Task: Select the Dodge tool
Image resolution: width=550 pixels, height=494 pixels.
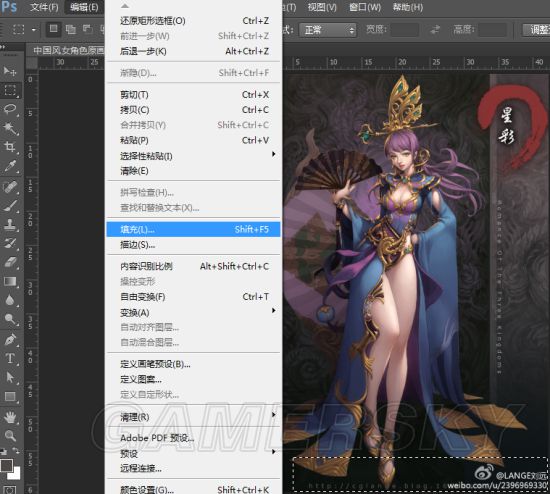Action: [x=10, y=319]
